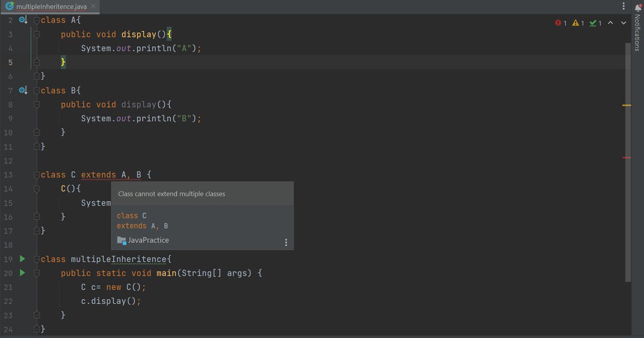Viewport: 644px width, 338px height.
Task: Collapse the C() constructor block
Action: (x=36, y=189)
